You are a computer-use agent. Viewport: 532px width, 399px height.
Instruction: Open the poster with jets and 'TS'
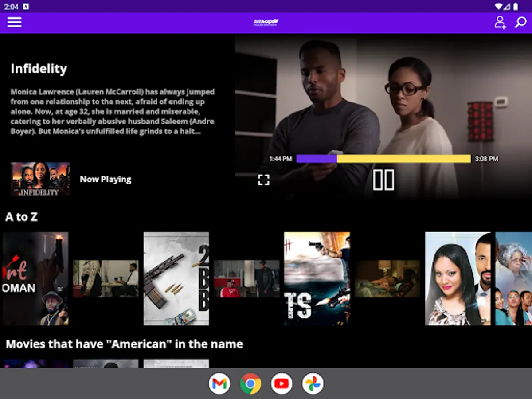(317, 279)
